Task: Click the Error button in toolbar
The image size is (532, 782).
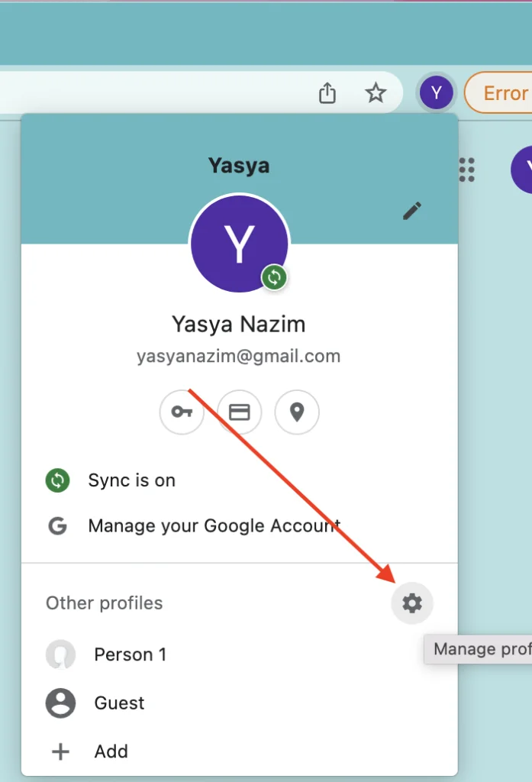Action: click(498, 92)
